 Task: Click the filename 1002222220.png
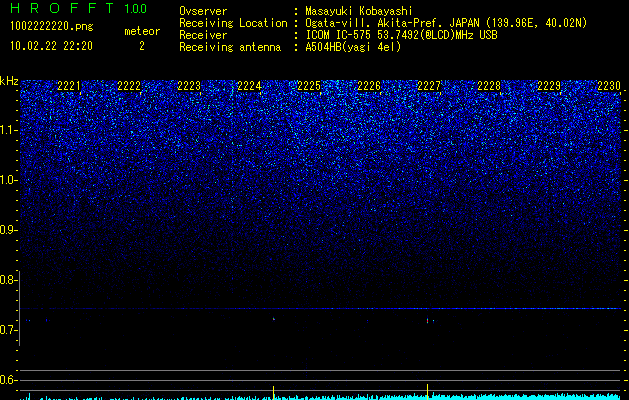click(x=51, y=27)
